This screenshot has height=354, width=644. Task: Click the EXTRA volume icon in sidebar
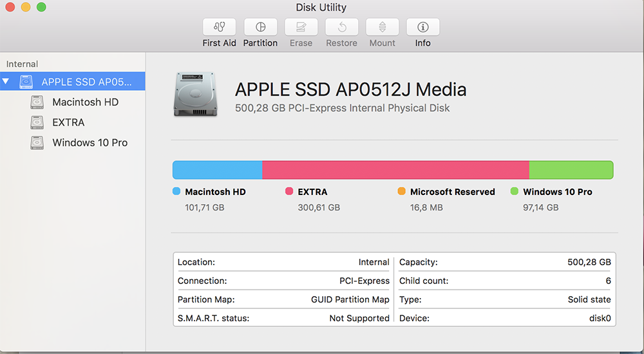point(37,122)
